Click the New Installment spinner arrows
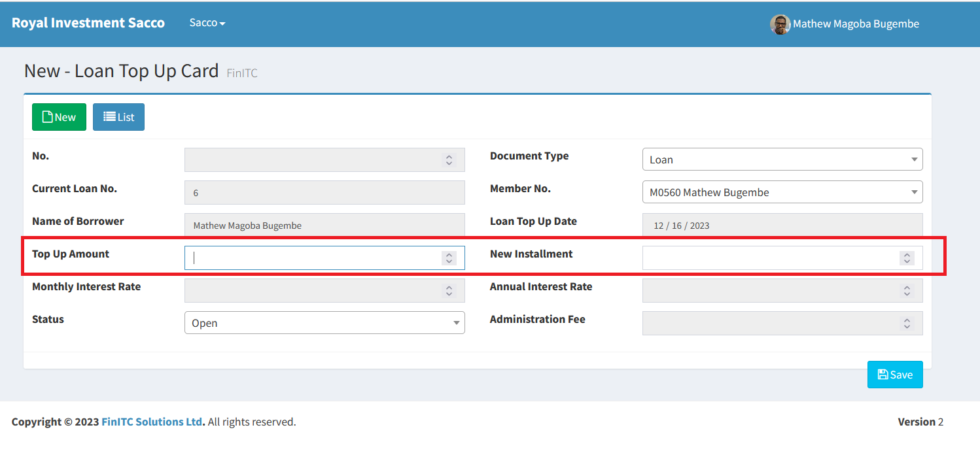The image size is (980, 453). click(x=907, y=258)
